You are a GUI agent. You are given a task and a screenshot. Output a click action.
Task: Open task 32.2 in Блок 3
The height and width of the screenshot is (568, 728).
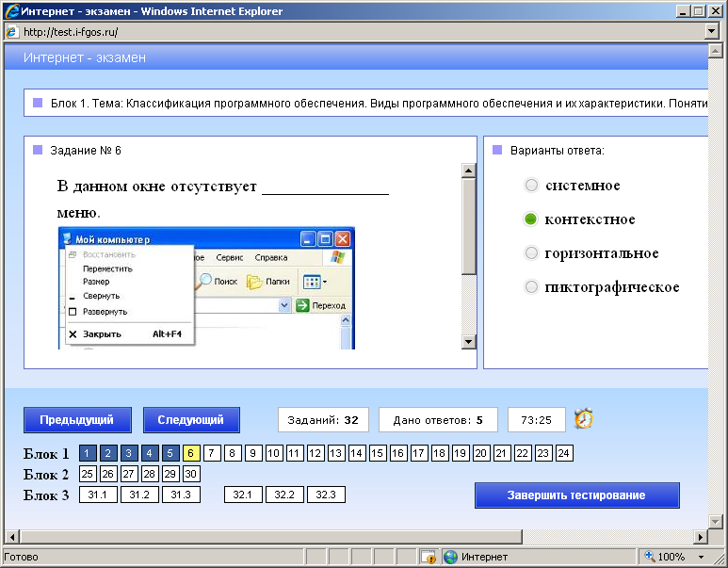point(284,495)
